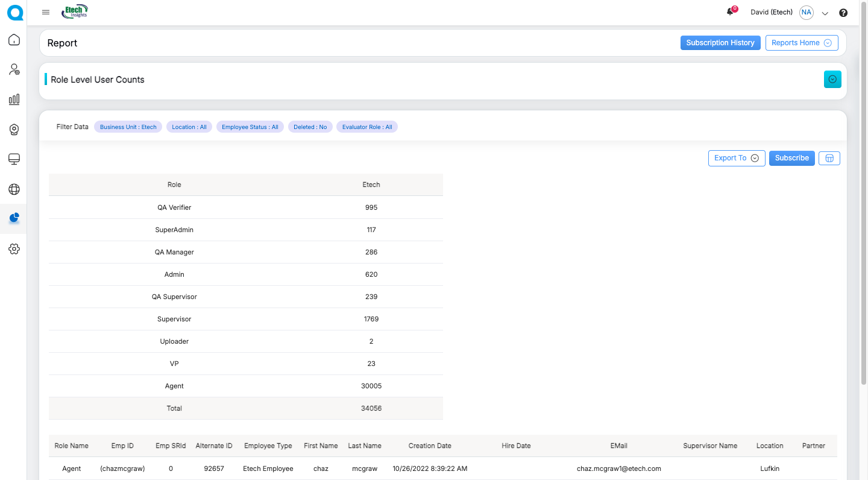Open the hamburger menu icon
This screenshot has width=868, height=480.
pyautogui.click(x=46, y=12)
